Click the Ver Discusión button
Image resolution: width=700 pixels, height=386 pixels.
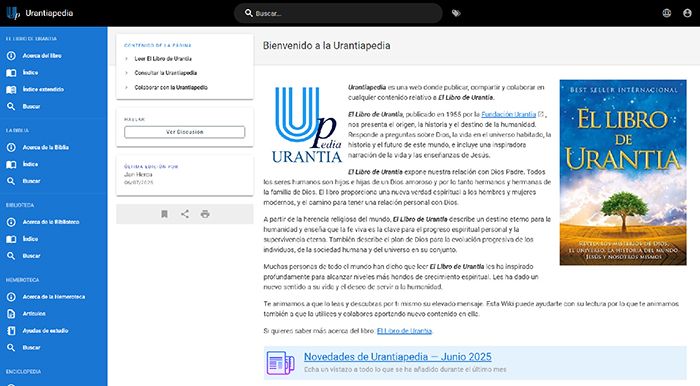(184, 132)
